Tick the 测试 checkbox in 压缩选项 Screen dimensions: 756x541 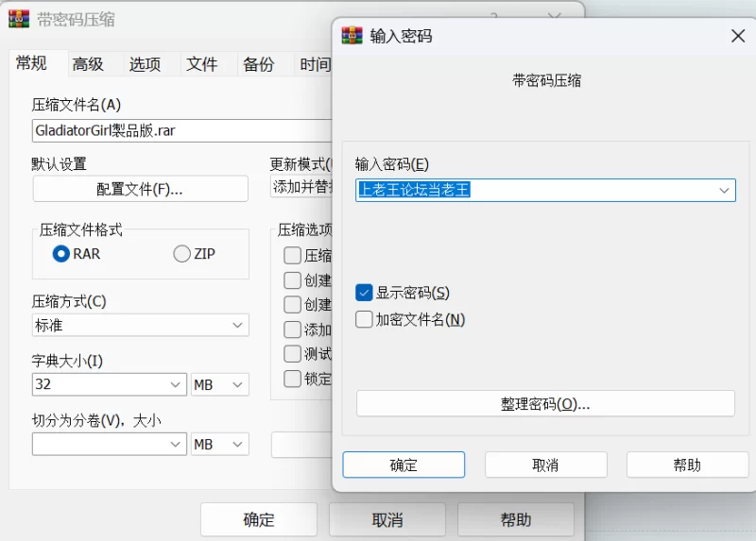292,354
